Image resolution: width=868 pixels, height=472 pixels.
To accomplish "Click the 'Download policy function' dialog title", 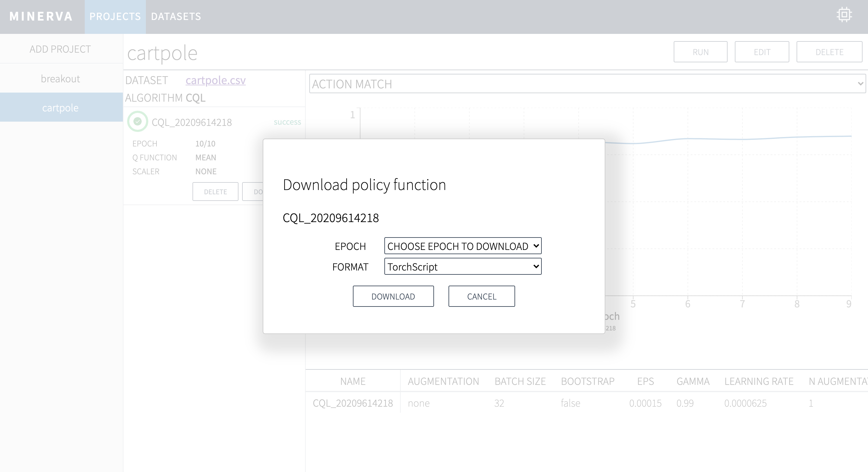I will click(364, 185).
